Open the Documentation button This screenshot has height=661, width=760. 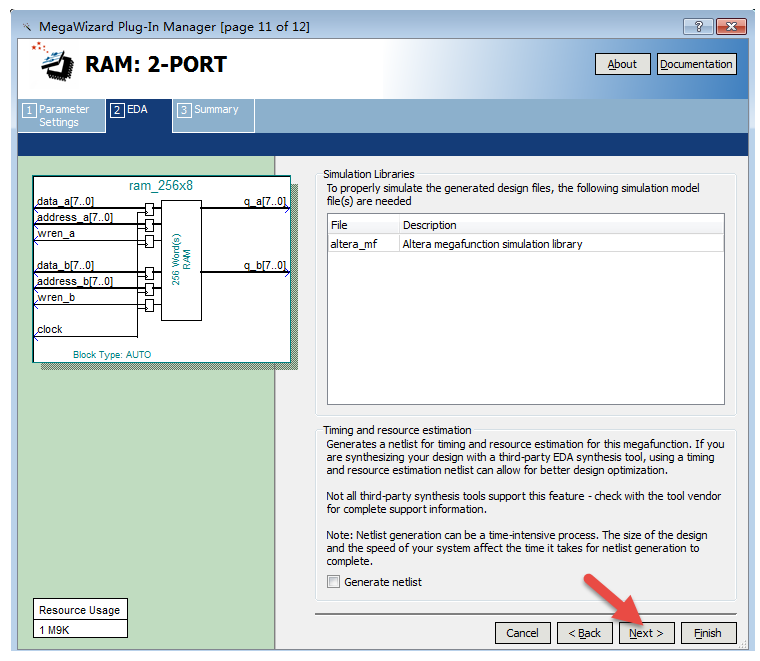coord(697,64)
